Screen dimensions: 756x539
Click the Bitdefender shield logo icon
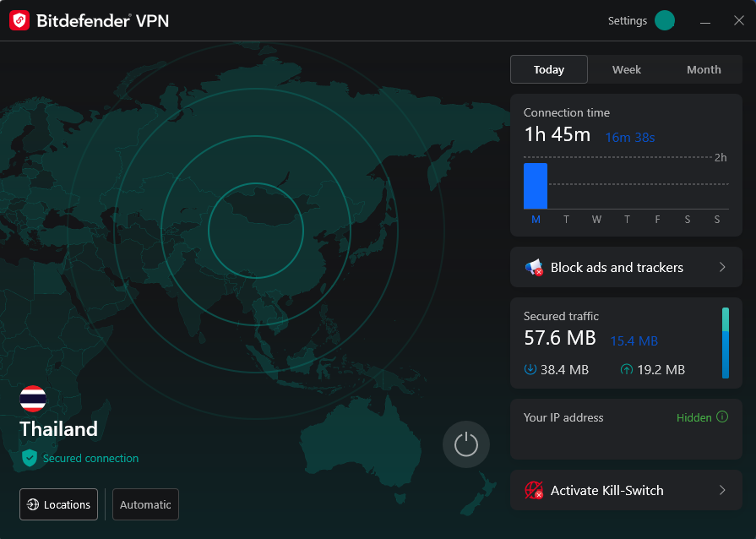19,21
